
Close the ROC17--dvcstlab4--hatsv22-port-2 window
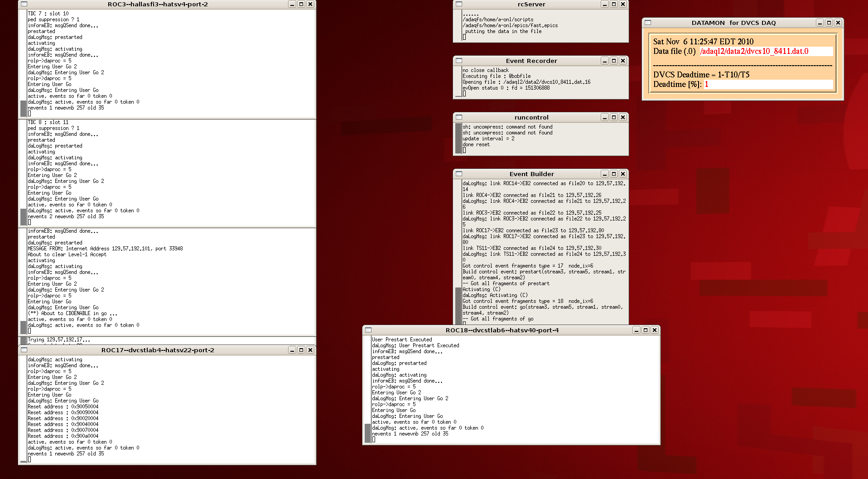tap(310, 350)
